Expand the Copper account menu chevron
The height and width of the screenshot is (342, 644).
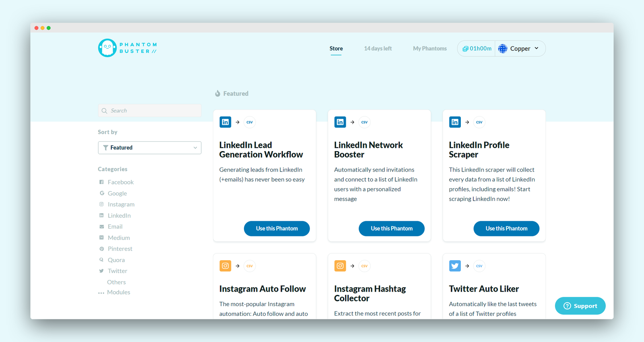click(537, 48)
